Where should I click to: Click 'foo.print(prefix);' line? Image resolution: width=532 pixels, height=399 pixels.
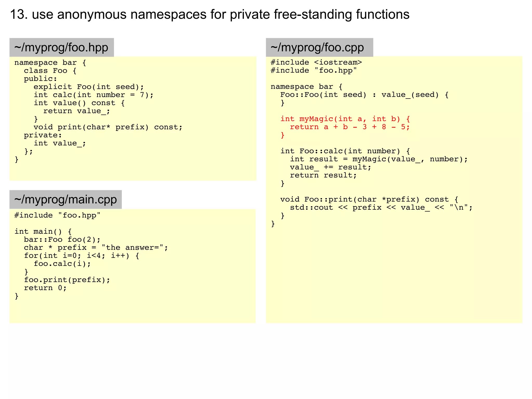point(67,280)
